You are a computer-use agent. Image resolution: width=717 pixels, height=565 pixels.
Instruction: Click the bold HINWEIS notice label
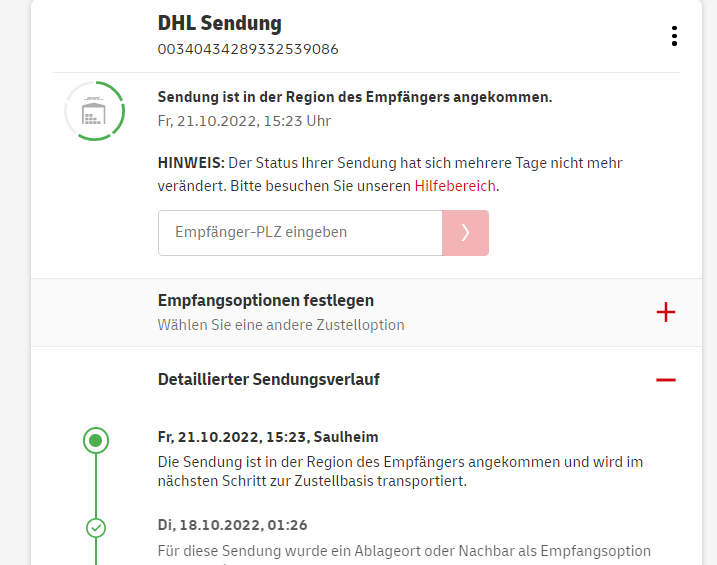(x=191, y=162)
